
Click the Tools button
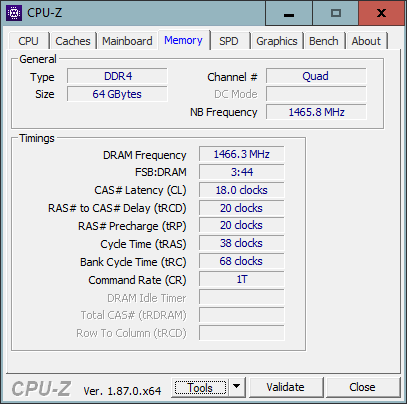pos(200,388)
